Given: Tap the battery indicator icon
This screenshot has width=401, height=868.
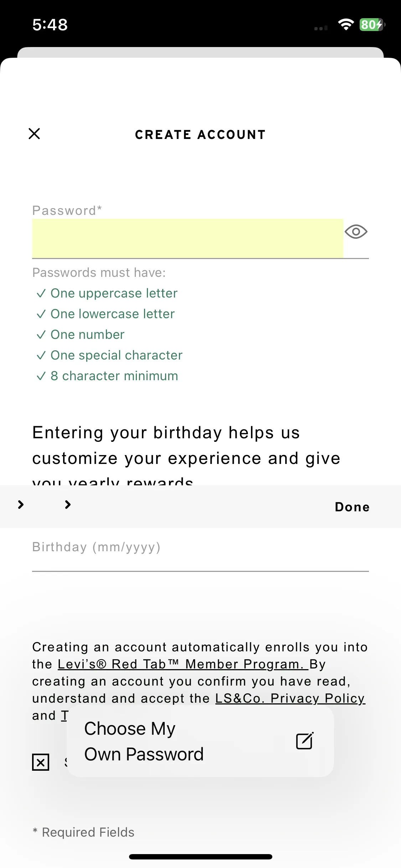Looking at the screenshot, I should 372,25.
